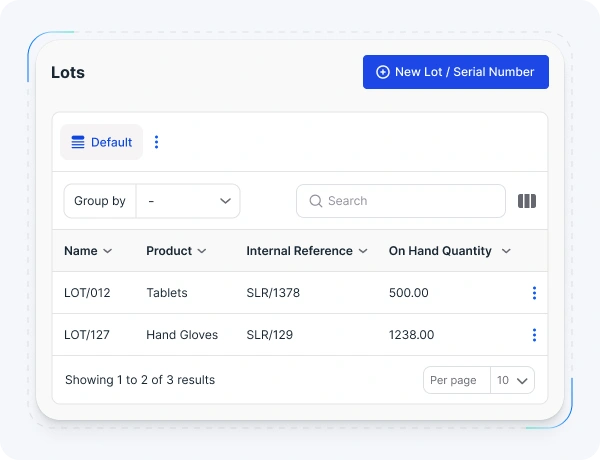The image size is (600, 460).
Task: Open row actions for LOT/012
Action: tap(534, 293)
